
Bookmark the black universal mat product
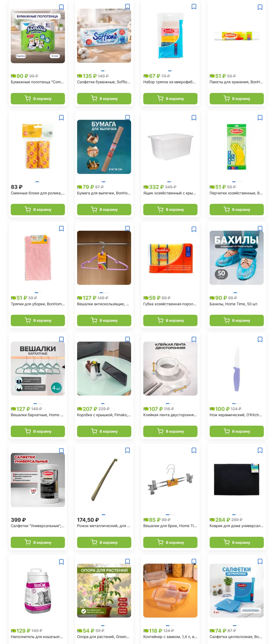click(260, 450)
